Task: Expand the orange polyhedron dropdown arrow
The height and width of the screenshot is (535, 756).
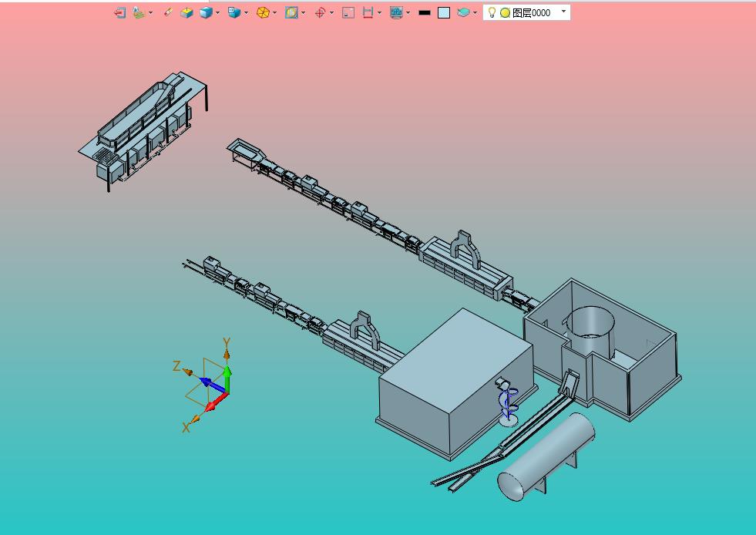Action: (x=275, y=13)
